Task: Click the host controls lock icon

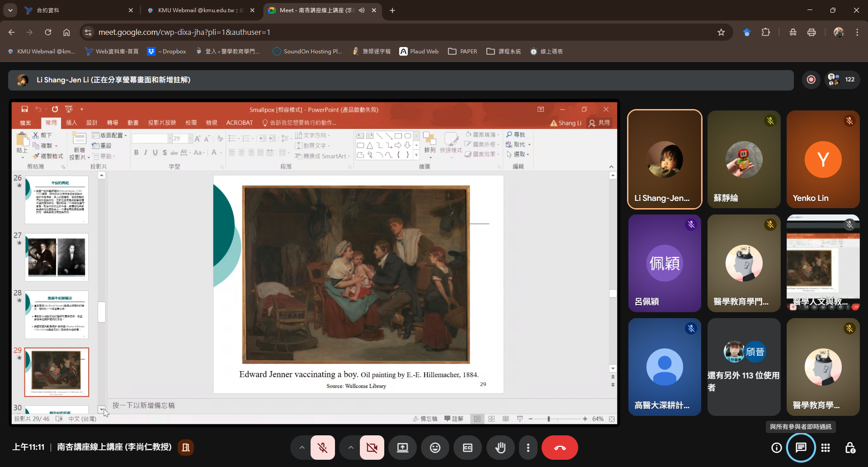Action: (850, 448)
